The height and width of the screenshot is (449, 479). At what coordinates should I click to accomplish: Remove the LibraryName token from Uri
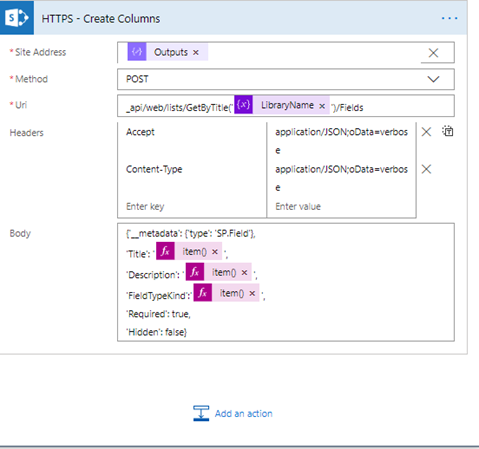[322, 106]
